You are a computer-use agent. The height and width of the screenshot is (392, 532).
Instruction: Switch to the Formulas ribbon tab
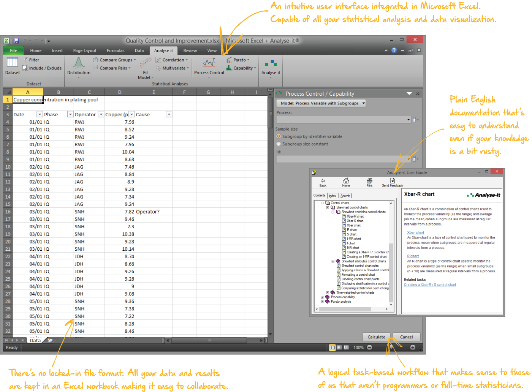point(116,51)
